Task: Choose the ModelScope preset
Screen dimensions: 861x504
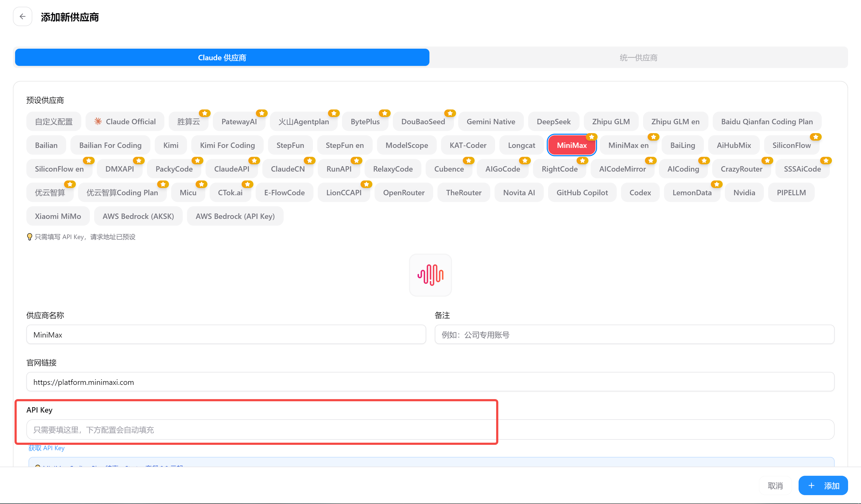Action: [x=407, y=145]
